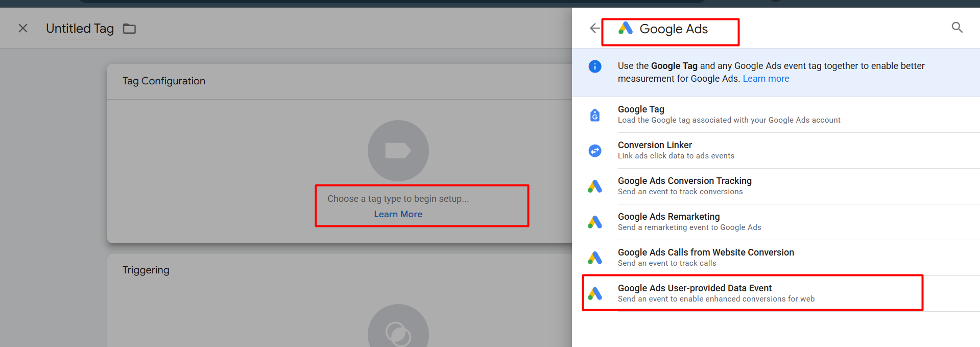Open Learn more link in info banner
Viewport: 980px width, 347px height.
click(x=766, y=79)
